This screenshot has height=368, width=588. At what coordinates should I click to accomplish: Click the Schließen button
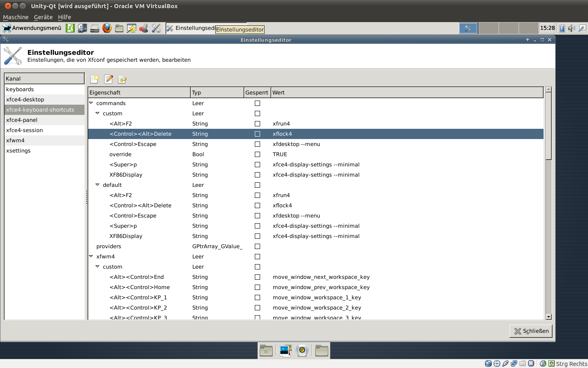pyautogui.click(x=530, y=331)
